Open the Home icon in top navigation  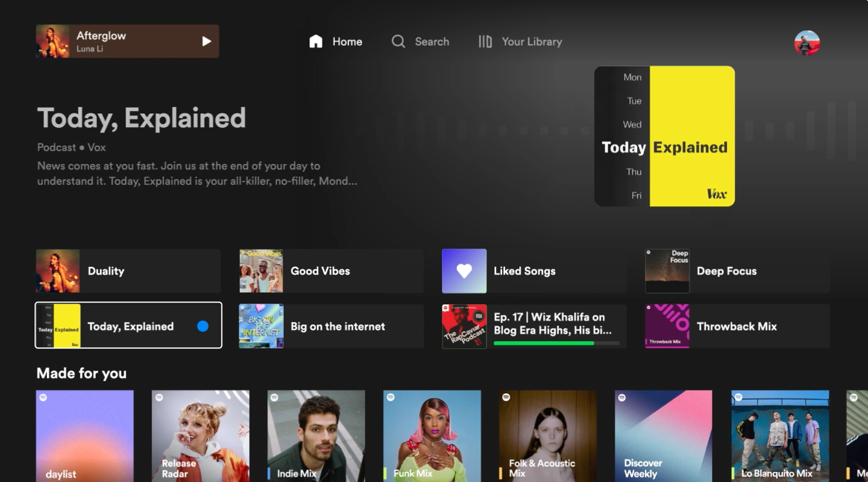click(316, 41)
